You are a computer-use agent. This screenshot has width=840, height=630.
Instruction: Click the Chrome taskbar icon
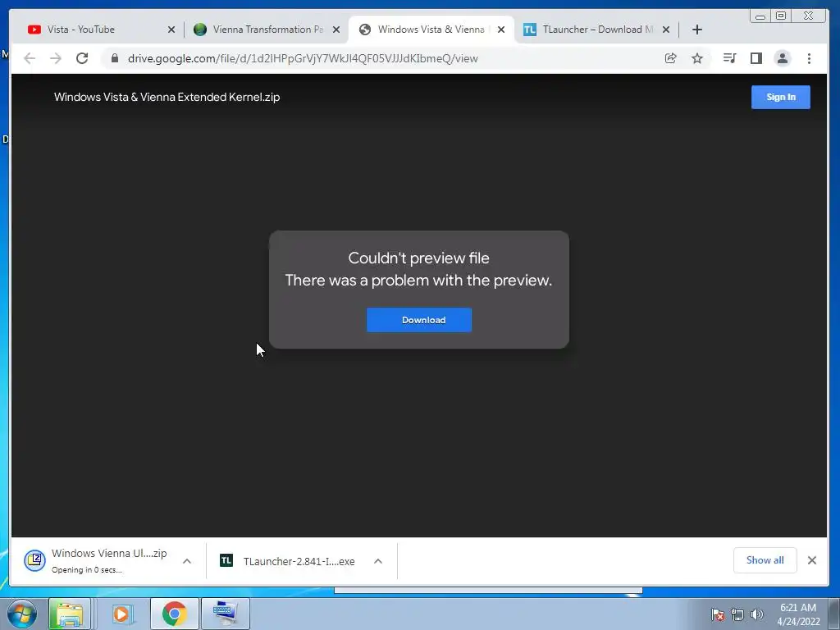coord(174,614)
